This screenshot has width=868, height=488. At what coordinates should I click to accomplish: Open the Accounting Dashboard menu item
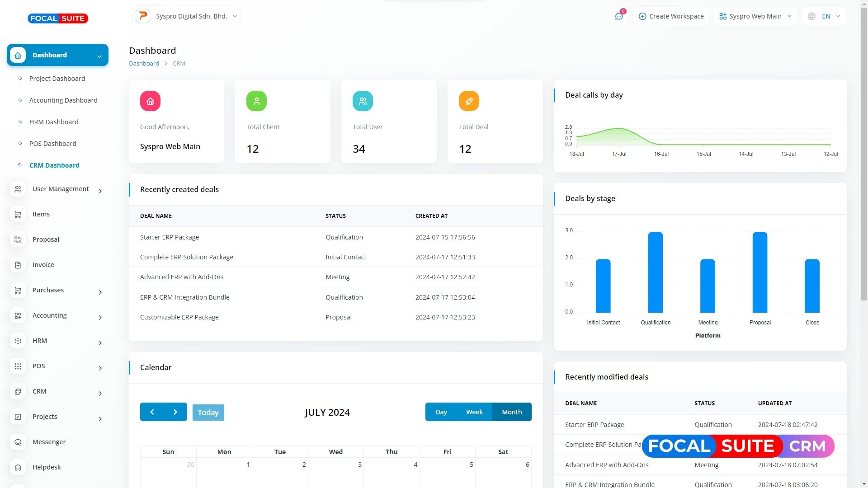pos(63,100)
